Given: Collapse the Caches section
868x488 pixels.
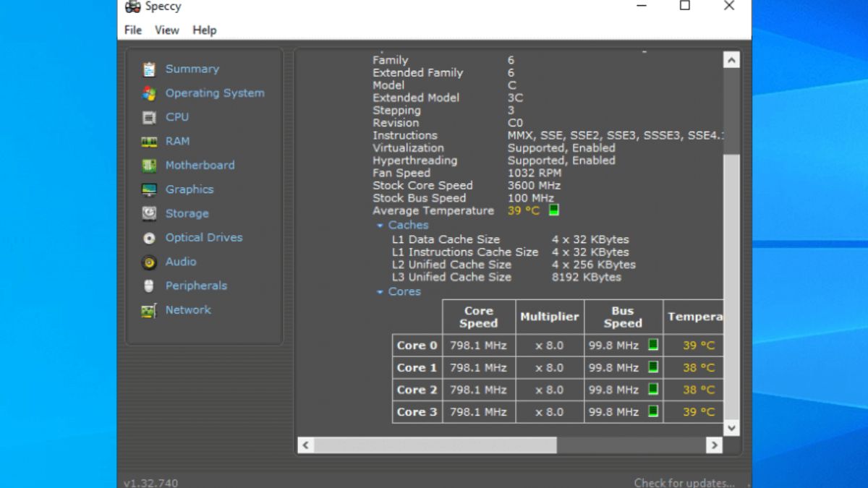Looking at the screenshot, I should (380, 226).
